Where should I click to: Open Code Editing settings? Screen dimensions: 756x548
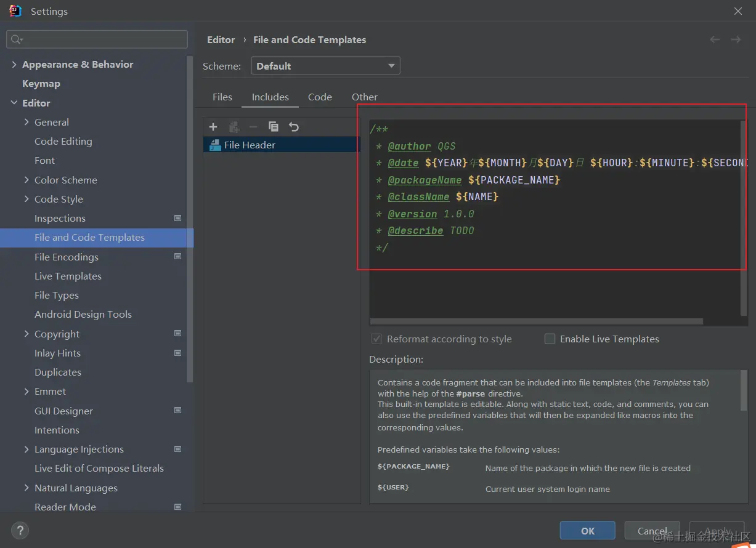63,141
